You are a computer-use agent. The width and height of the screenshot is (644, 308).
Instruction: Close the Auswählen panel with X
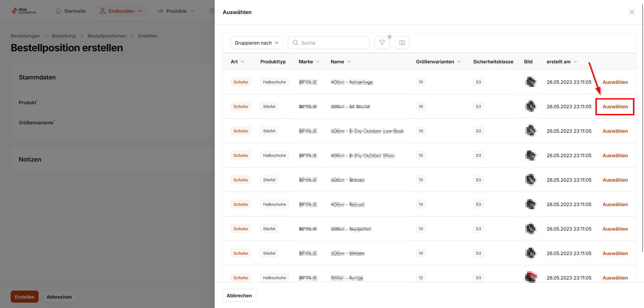[x=632, y=12]
